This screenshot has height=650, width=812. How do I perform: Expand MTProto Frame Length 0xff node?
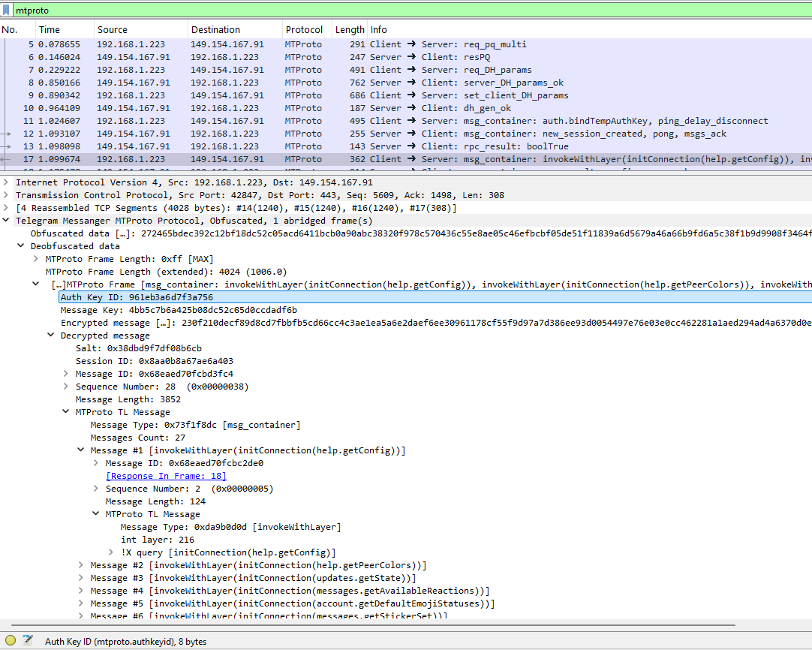(36, 259)
